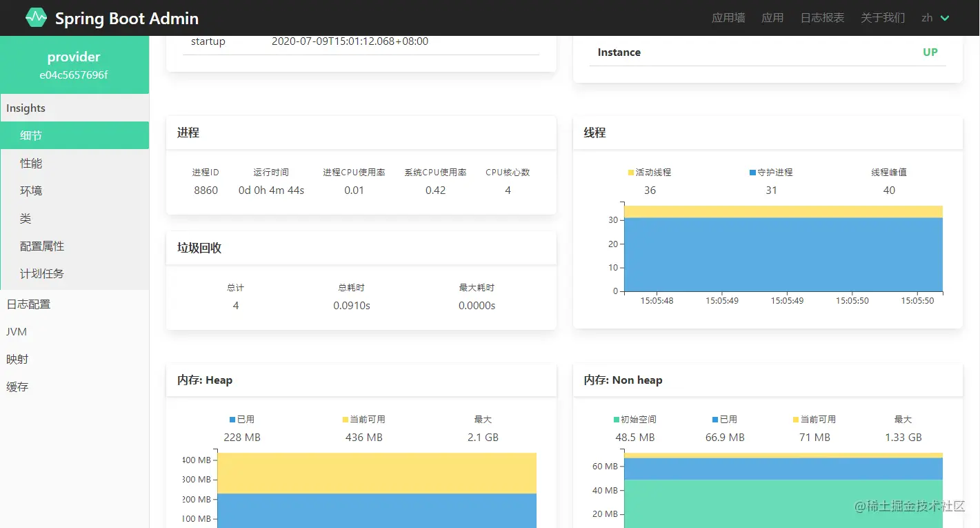Image resolution: width=980 pixels, height=528 pixels.
Task: Open 环境 in the Insights menu
Action: (x=74, y=190)
